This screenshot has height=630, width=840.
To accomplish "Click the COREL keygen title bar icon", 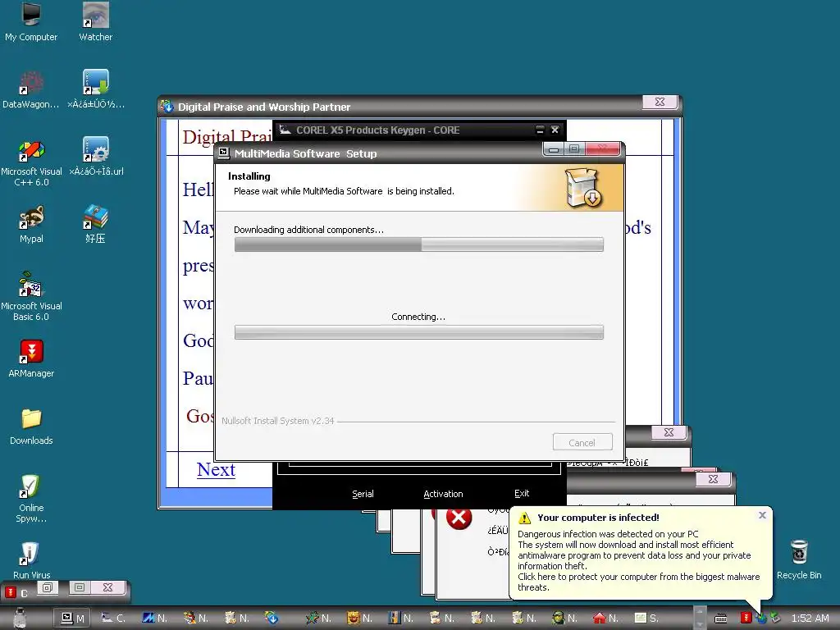I will click(285, 130).
